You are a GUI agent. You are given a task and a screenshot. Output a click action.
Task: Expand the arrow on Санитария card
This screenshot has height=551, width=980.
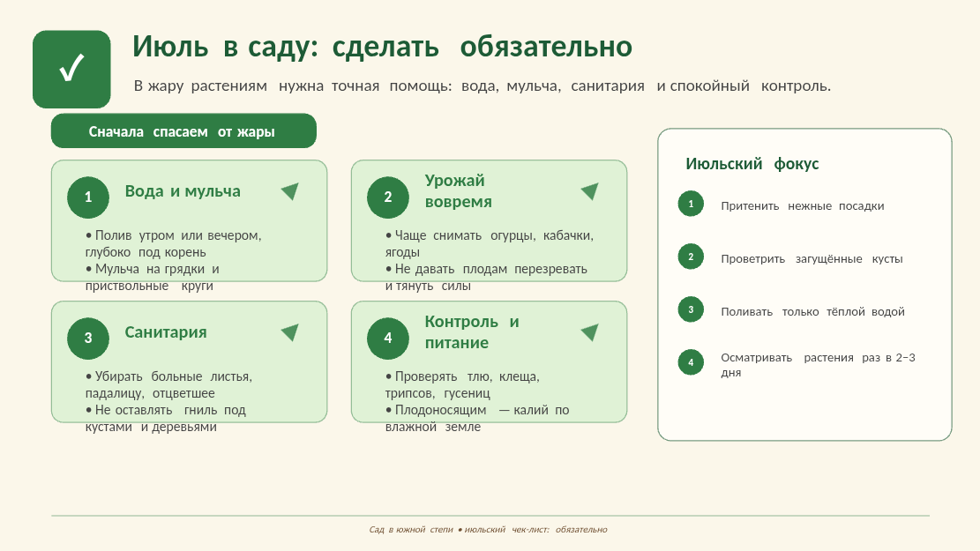click(x=290, y=331)
